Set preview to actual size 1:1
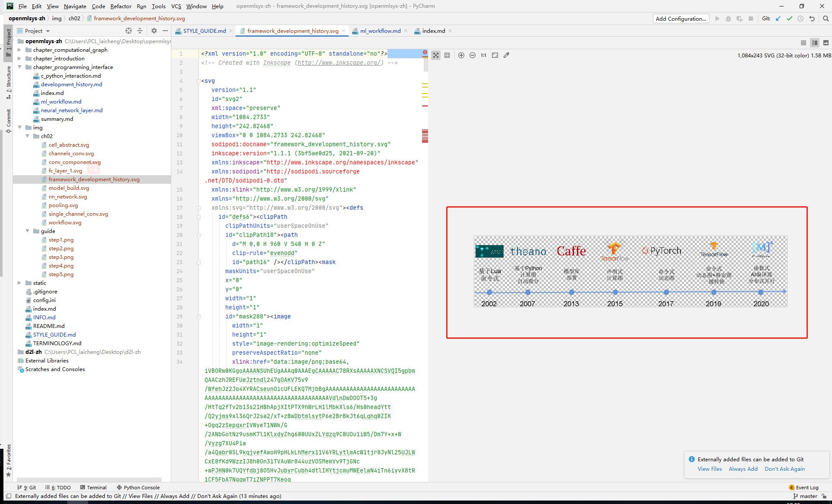832x504 pixels. tap(484, 55)
